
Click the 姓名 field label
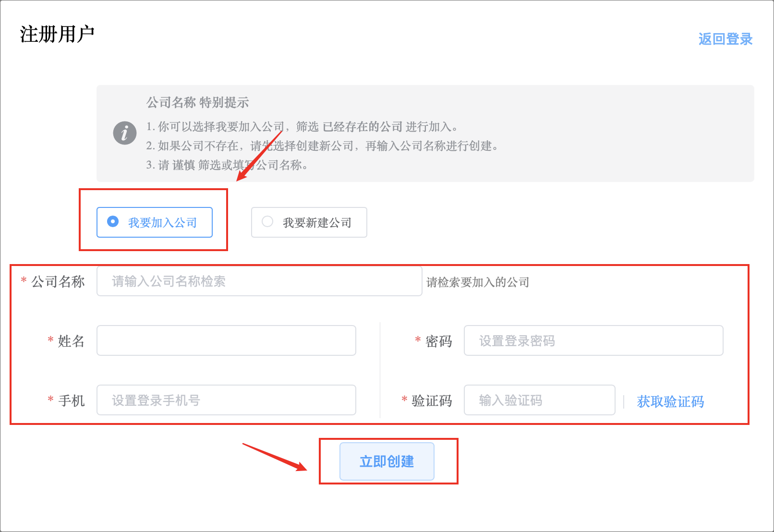71,341
